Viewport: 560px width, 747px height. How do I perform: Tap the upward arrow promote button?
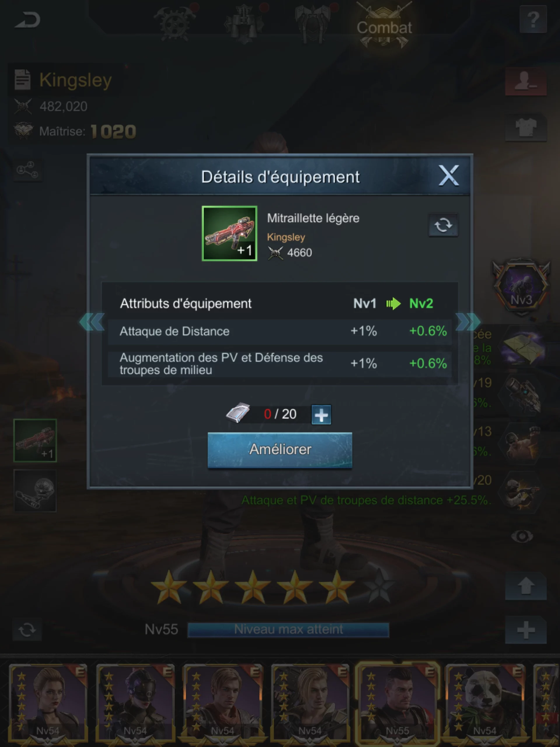pyautogui.click(x=526, y=586)
